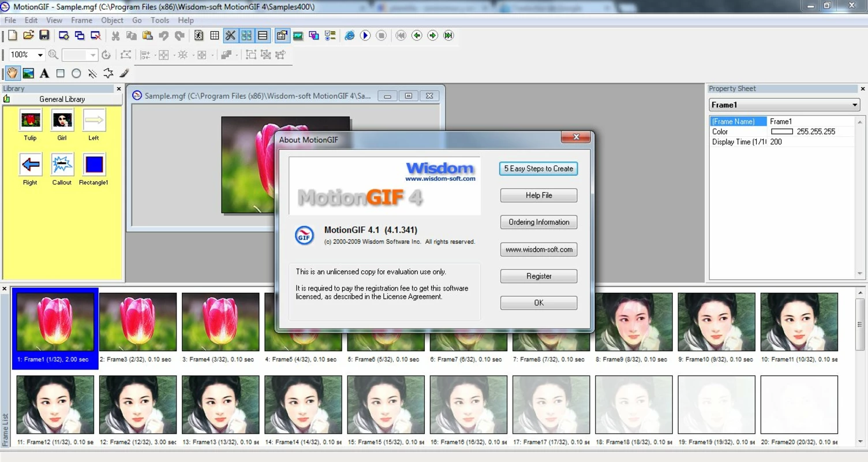
Task: Click the Help File button
Action: click(x=538, y=195)
